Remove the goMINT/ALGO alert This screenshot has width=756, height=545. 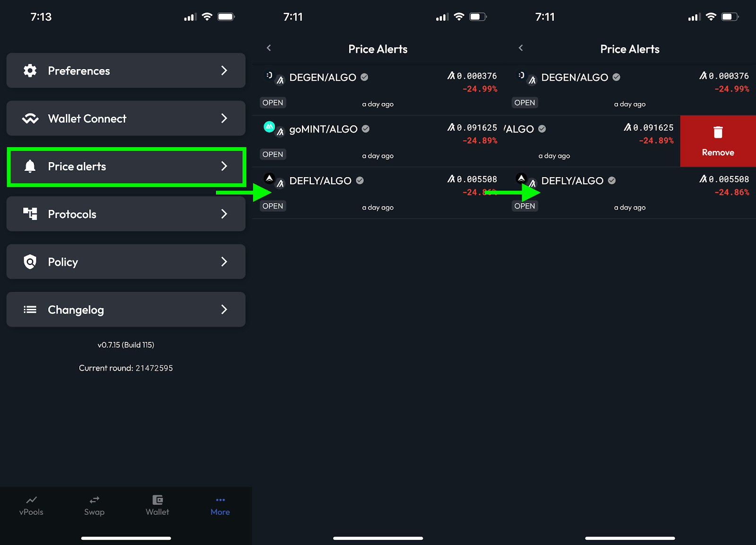pos(718,141)
